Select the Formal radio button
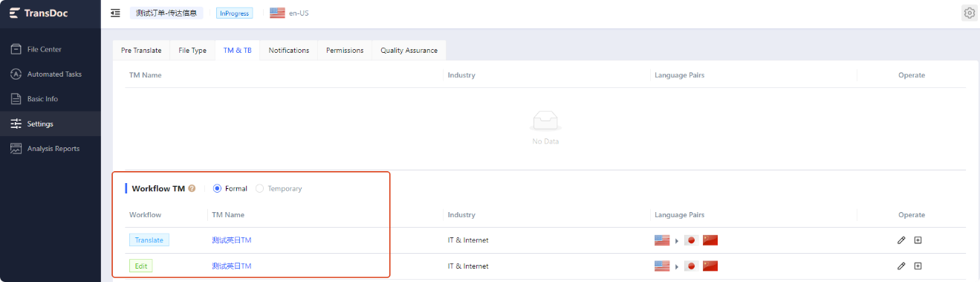980x282 pixels. (217, 189)
